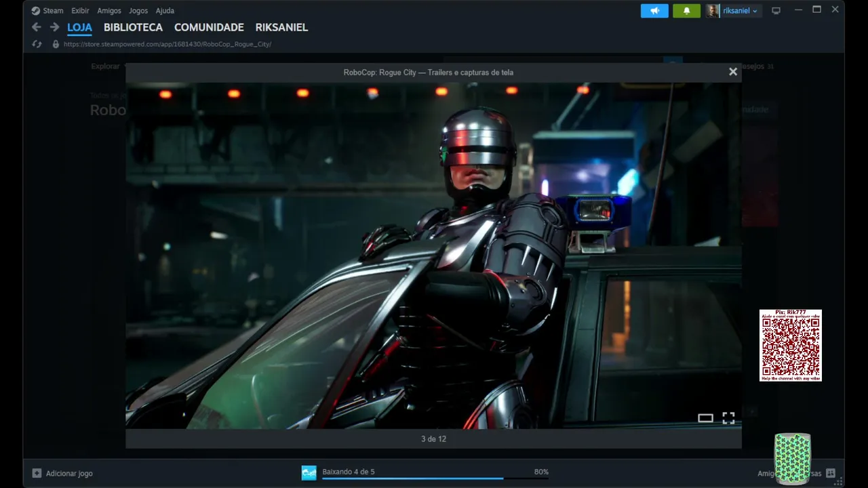Viewport: 868px width, 488px height.
Task: Switch to the BIBLIOTECA tab
Action: [x=133, y=27]
